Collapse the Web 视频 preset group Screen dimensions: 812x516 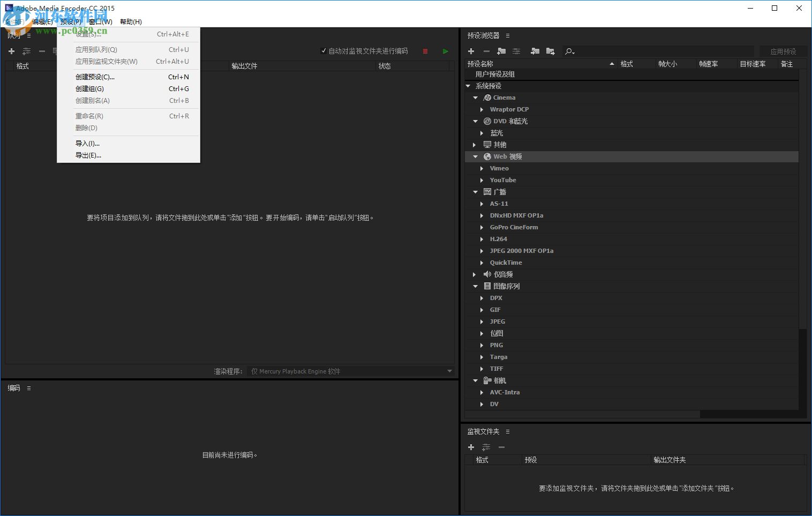pos(475,156)
